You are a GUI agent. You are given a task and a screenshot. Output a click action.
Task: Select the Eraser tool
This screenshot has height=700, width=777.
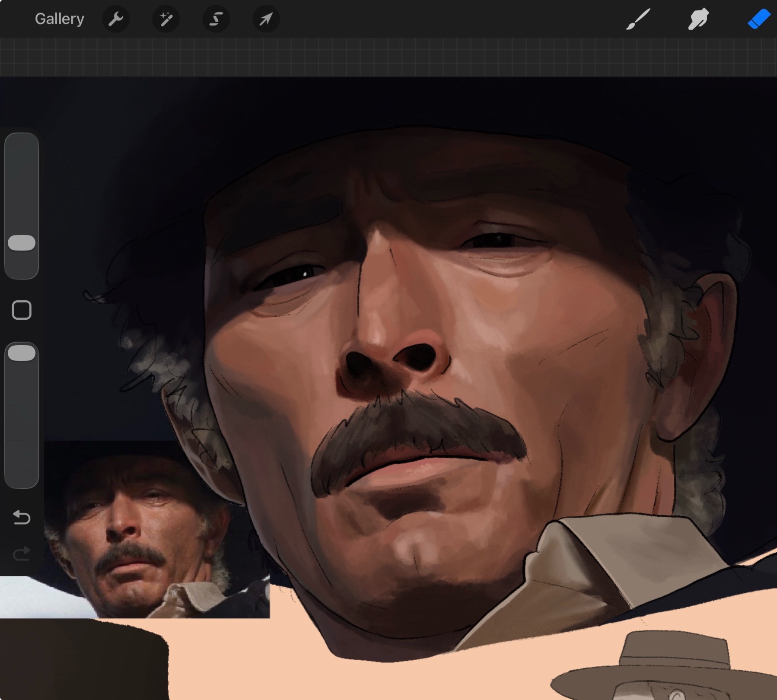pyautogui.click(x=759, y=19)
